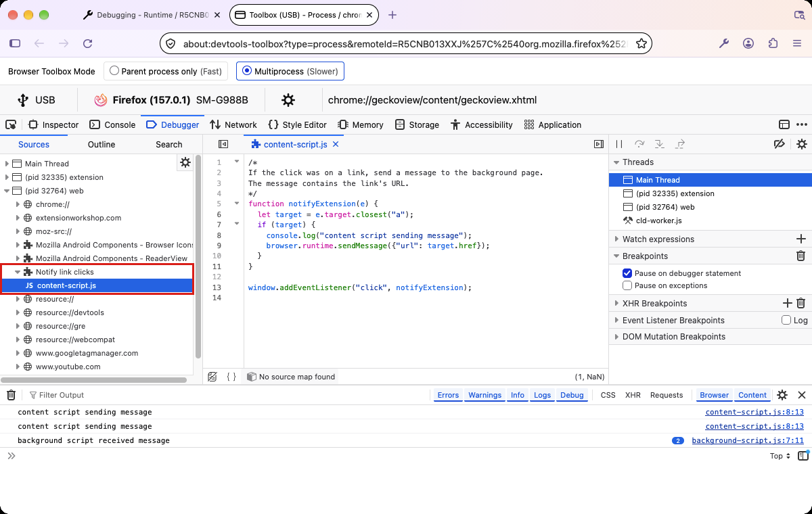Click the responsive frame selector icon
This screenshot has width=812, height=514.
(x=784, y=124)
